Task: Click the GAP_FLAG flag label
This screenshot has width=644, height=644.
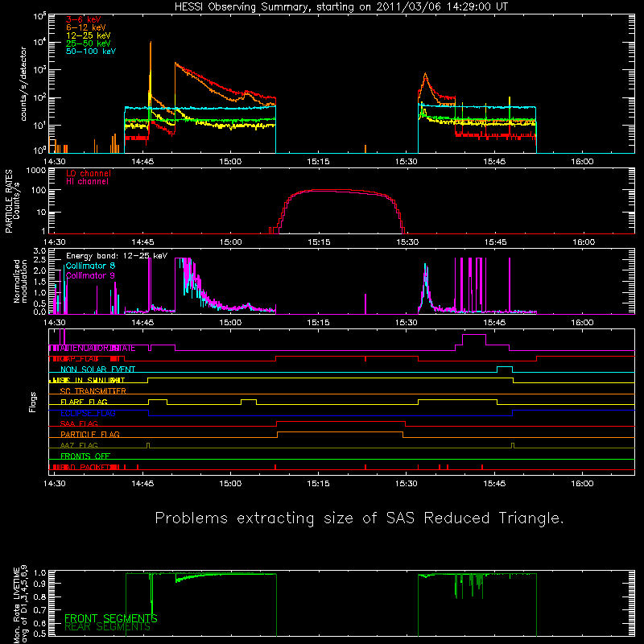Action: coord(80,359)
